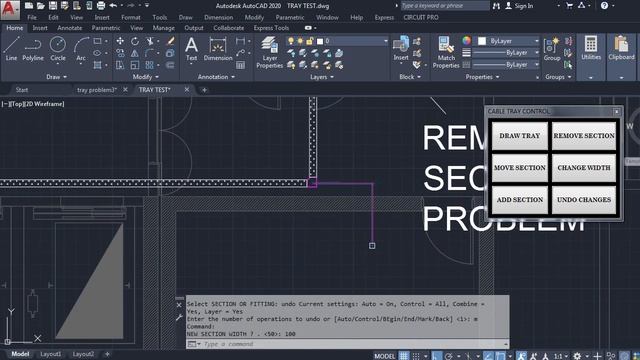This screenshot has height=360, width=640.
Task: Click the Array tool icon
Action: point(150,65)
